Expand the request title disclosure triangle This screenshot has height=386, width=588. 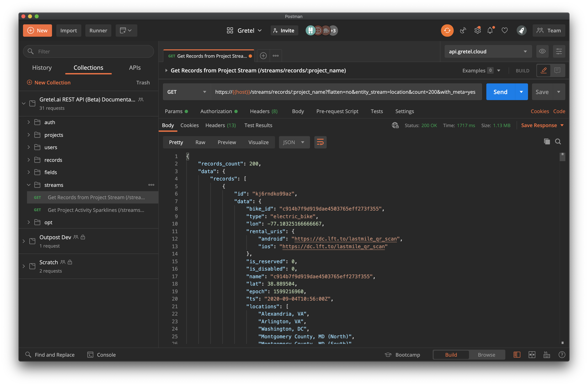[x=166, y=70]
